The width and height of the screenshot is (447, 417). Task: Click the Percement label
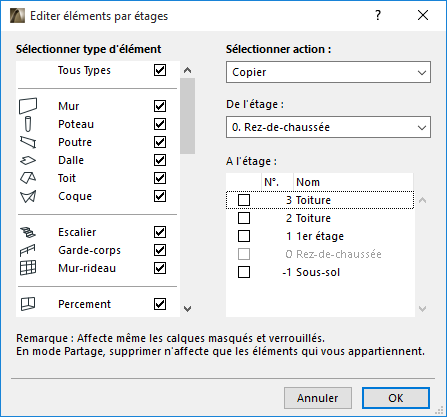click(84, 304)
